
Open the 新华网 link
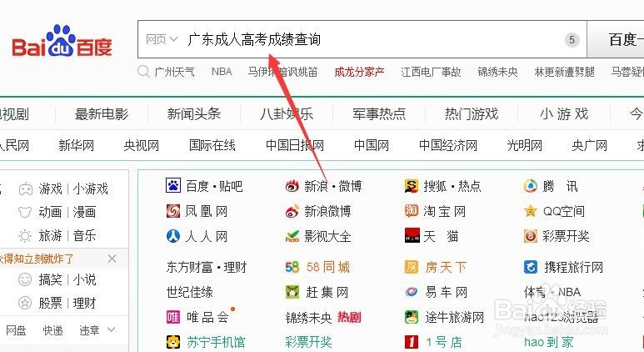point(77,145)
